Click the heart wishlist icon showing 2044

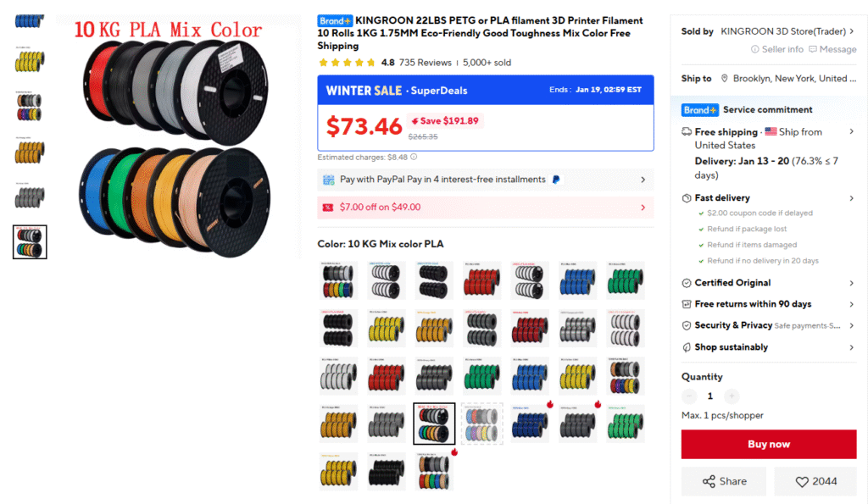[802, 482]
